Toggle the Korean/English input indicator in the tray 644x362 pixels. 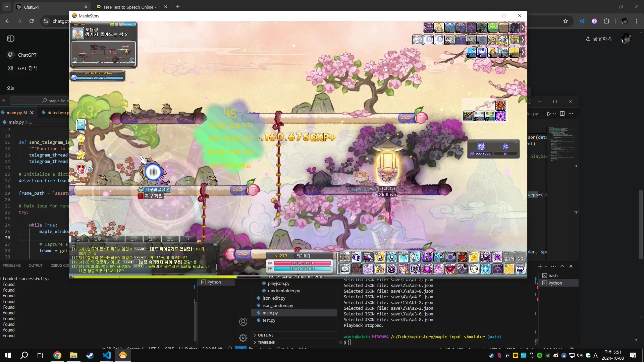[x=595, y=355]
